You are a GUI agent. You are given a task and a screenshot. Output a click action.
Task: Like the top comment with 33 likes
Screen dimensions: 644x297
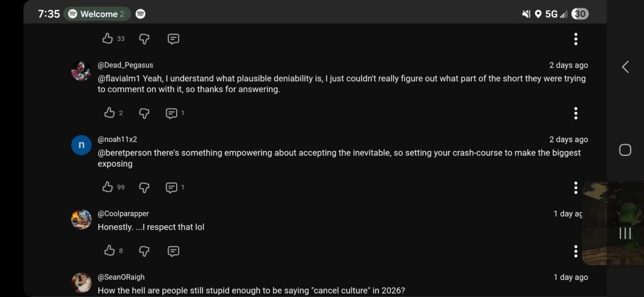tap(108, 39)
